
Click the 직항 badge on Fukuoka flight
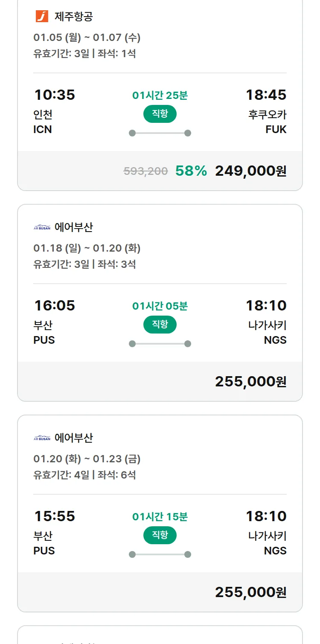pos(160,114)
